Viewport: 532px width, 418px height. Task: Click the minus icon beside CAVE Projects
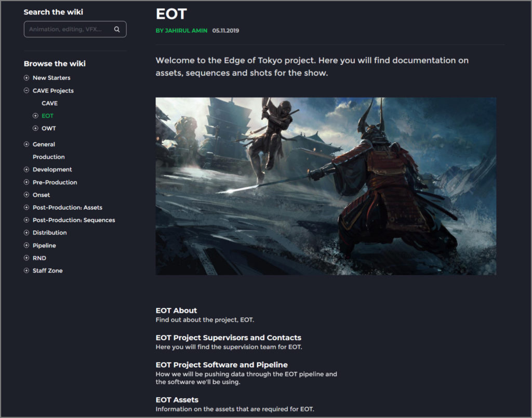tap(26, 90)
